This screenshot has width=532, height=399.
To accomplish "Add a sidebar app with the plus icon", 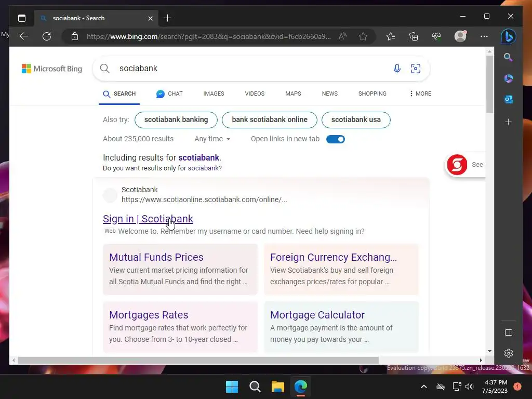I will (x=508, y=122).
